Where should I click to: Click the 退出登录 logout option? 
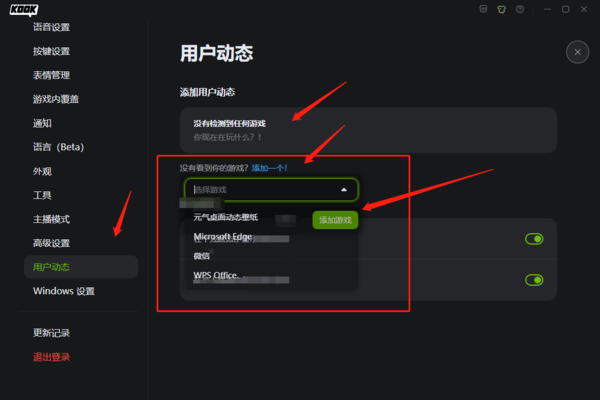pyautogui.click(x=51, y=357)
